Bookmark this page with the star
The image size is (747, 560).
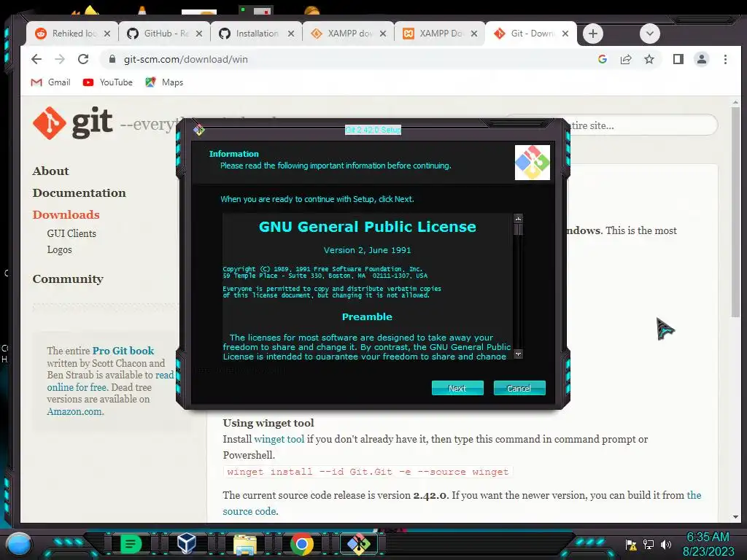(x=649, y=59)
